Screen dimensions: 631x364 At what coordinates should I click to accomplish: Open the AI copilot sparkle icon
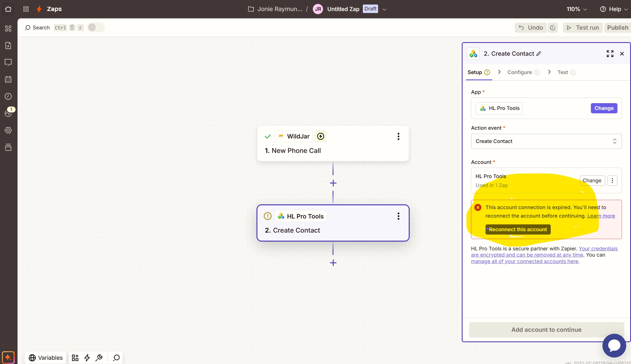(x=8, y=357)
